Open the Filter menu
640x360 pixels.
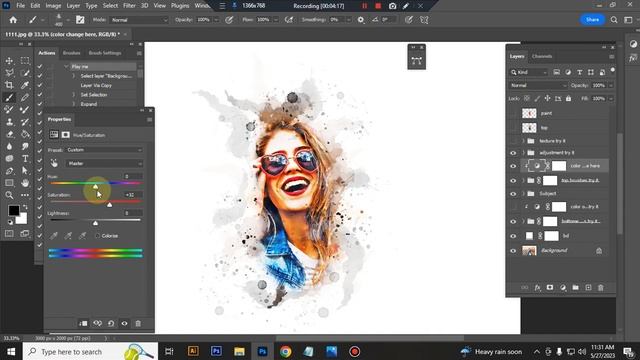(129, 6)
